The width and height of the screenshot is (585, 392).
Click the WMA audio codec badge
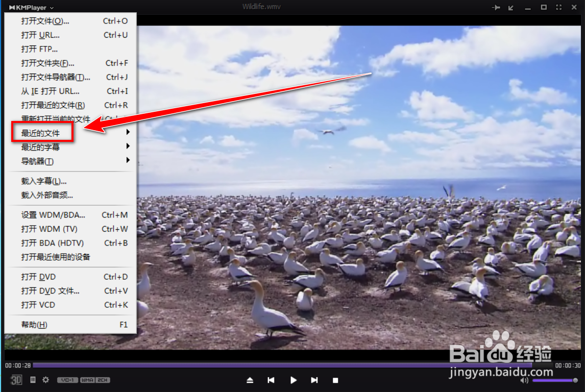tap(87, 380)
